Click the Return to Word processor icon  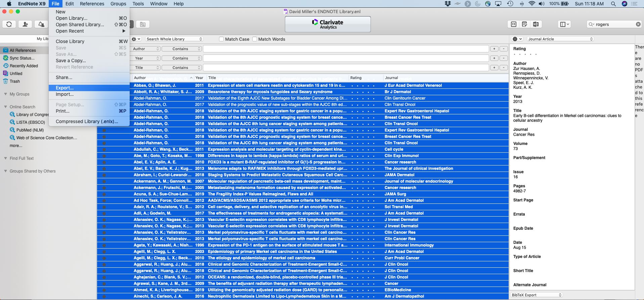[536, 24]
